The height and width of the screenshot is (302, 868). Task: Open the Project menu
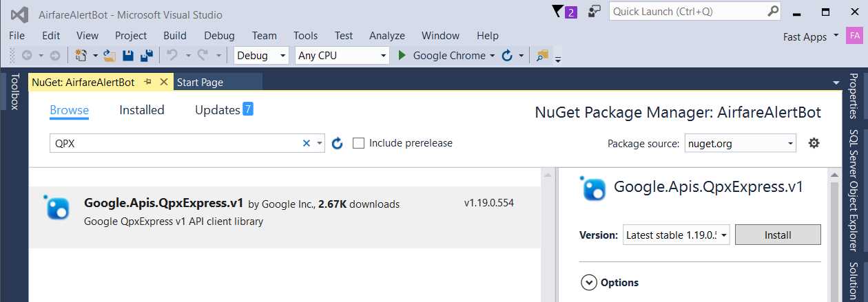pos(131,35)
